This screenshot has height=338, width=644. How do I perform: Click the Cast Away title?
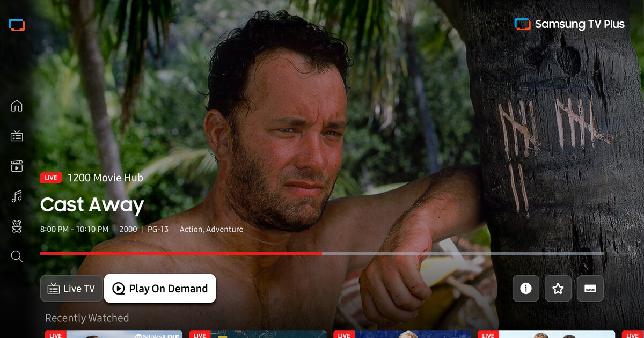(92, 205)
